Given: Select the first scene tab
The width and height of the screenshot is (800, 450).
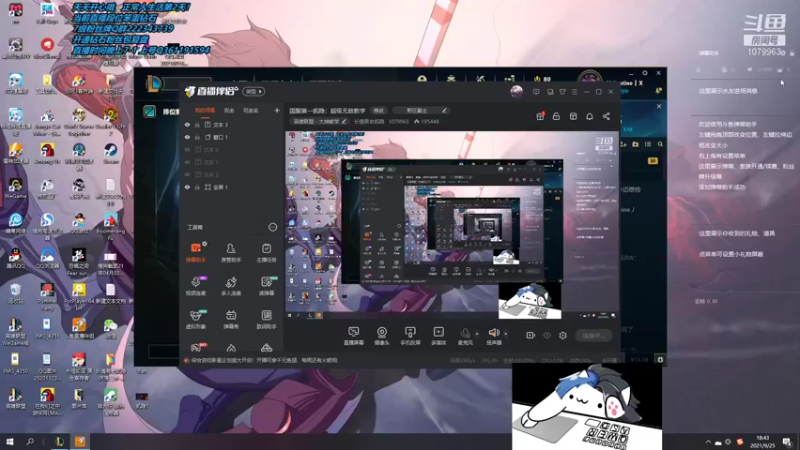Looking at the screenshot, I should click(205, 110).
